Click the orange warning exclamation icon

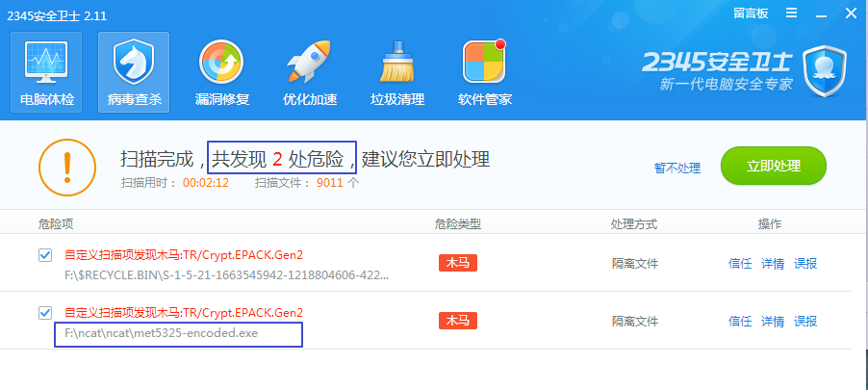[67, 167]
